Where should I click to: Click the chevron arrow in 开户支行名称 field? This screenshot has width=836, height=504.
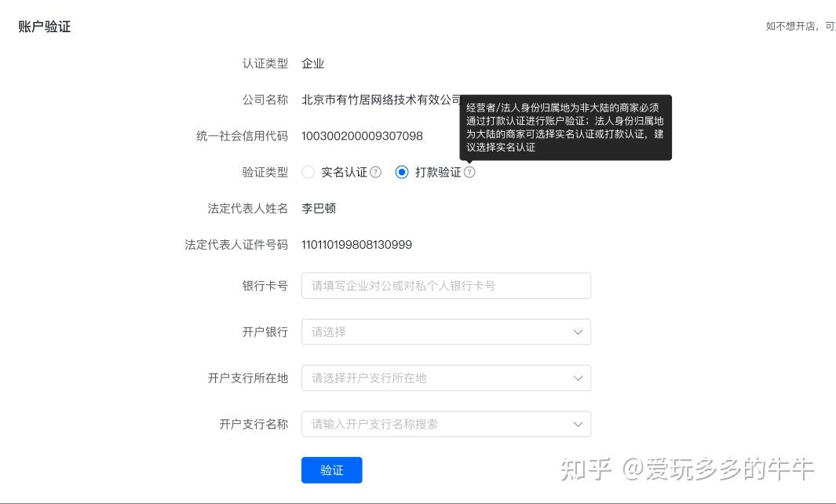pyautogui.click(x=578, y=424)
